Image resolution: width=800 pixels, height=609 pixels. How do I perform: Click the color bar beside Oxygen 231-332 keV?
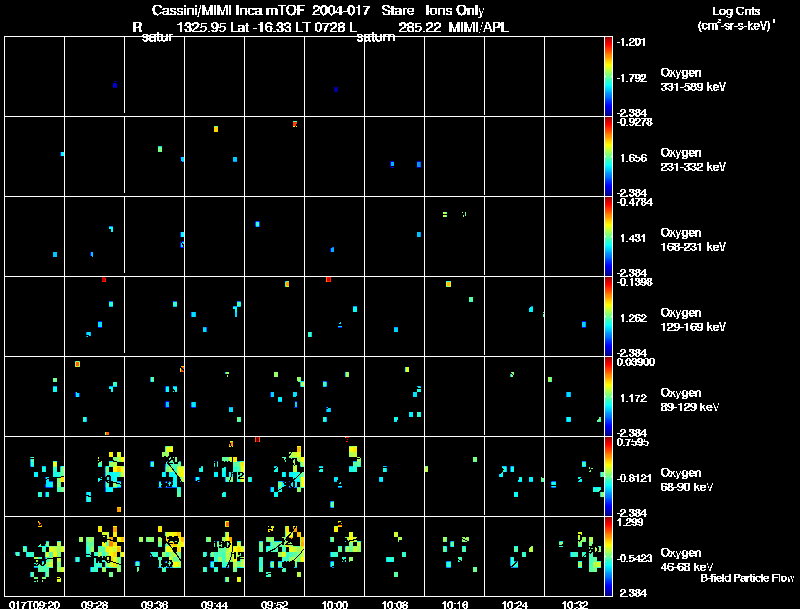(608, 156)
